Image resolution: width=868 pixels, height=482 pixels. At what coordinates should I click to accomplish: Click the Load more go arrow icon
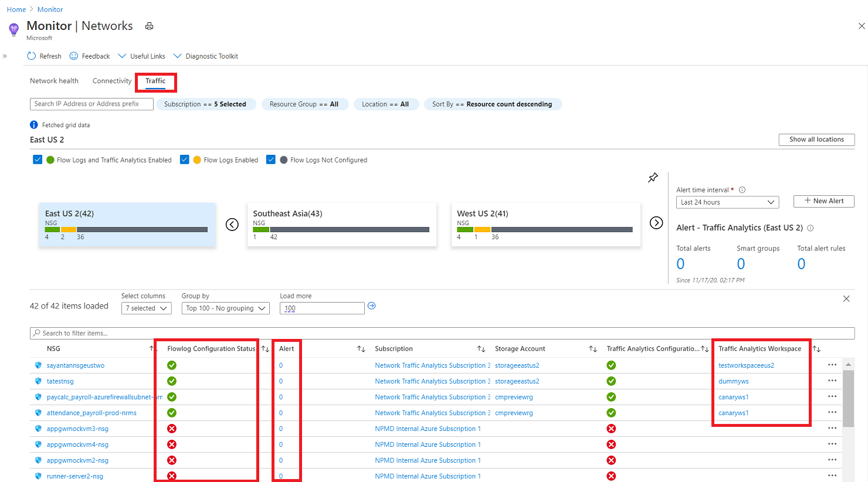click(371, 306)
